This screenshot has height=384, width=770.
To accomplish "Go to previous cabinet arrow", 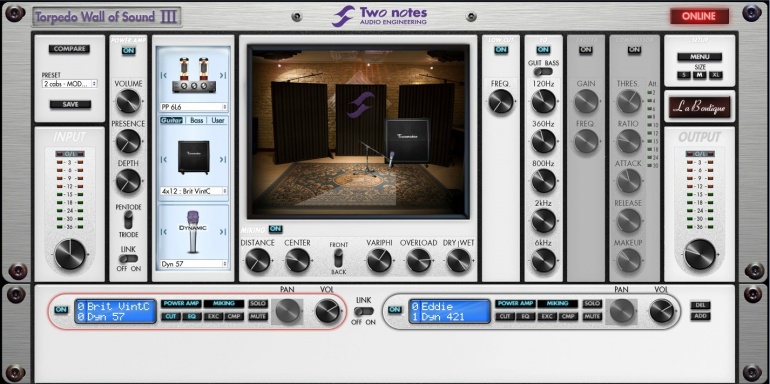I will pos(164,159).
